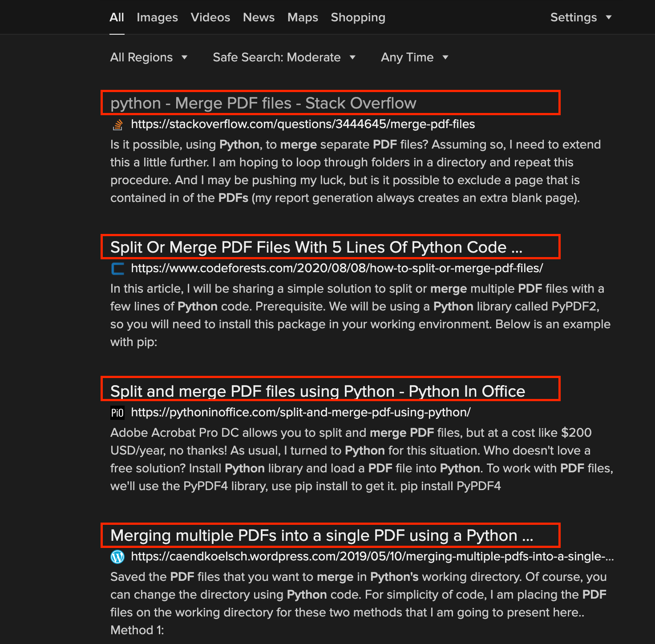Screen dimensions: 655x644
Task: Click the snippet beginning 'Saved the PDF files that you want'
Action: click(359, 604)
